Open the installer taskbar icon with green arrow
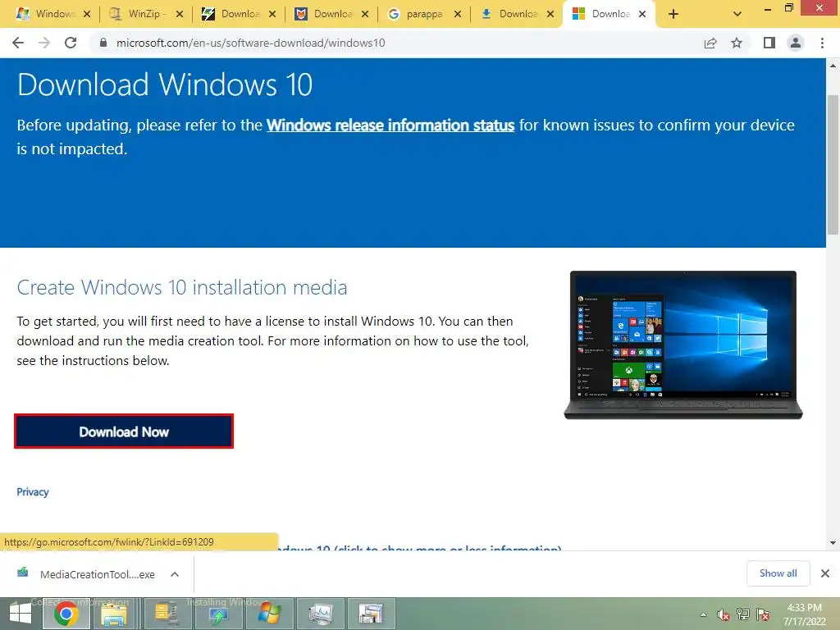Image resolution: width=840 pixels, height=630 pixels. (218, 614)
